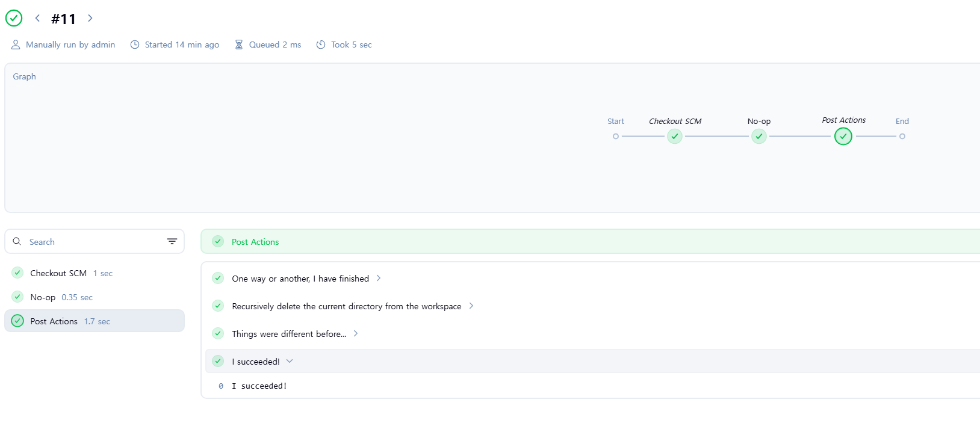The image size is (980, 435).
Task: Go to previous build with left chevron
Action: 37,18
